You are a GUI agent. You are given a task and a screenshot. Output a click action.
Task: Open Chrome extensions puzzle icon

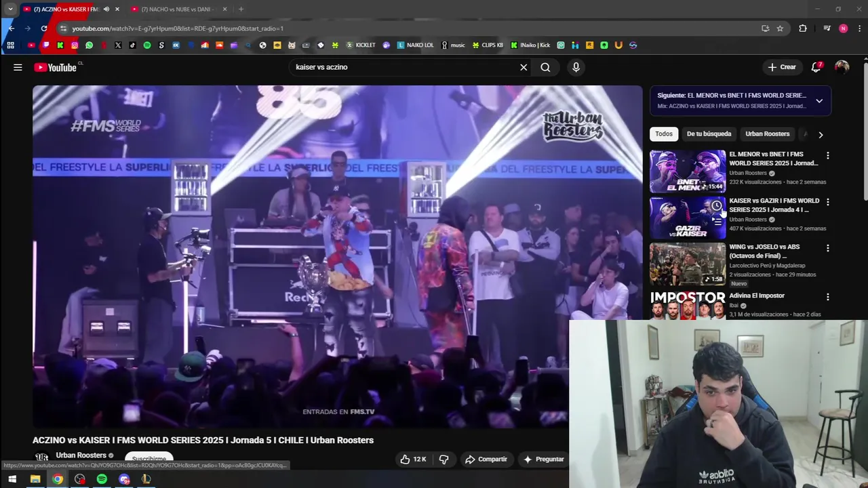click(803, 28)
